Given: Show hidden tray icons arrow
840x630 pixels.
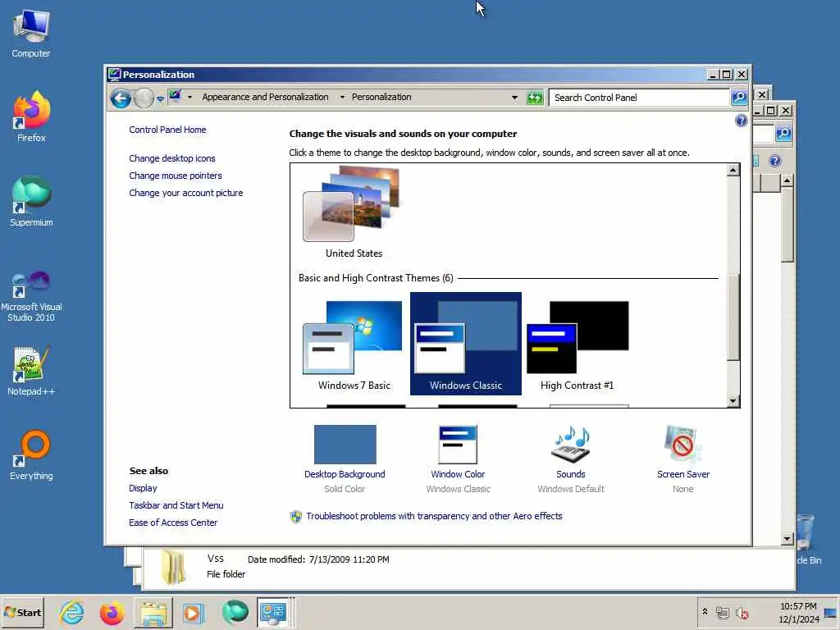Looking at the screenshot, I should click(705, 611).
